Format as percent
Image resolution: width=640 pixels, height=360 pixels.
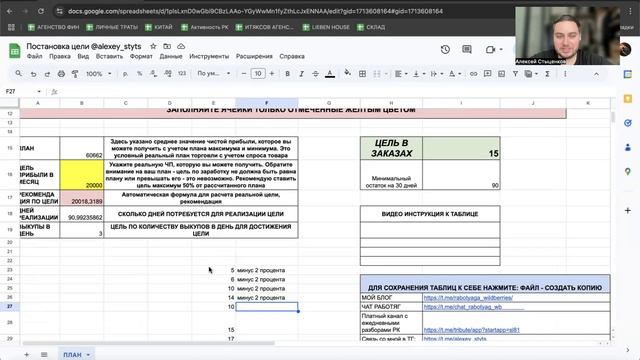click(140, 74)
